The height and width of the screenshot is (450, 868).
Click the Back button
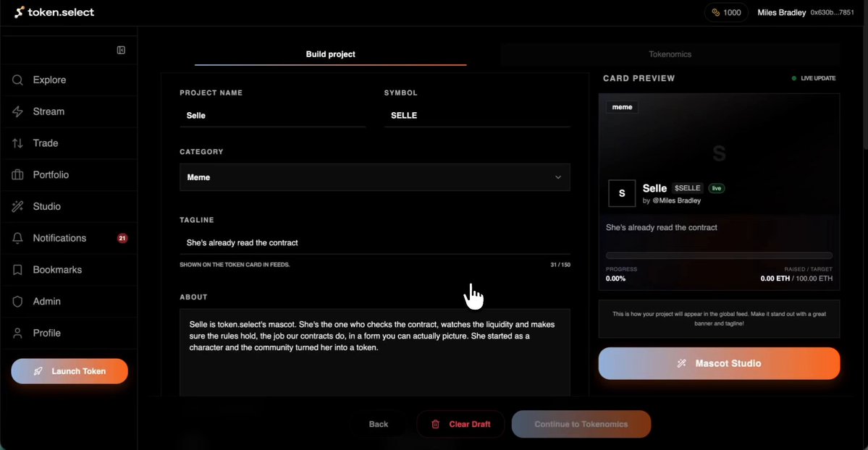click(379, 424)
